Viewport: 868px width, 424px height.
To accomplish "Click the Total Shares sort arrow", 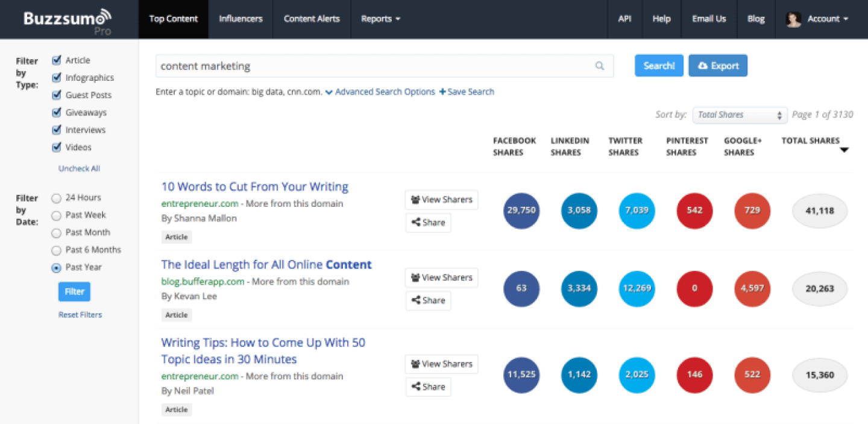I will [x=844, y=150].
